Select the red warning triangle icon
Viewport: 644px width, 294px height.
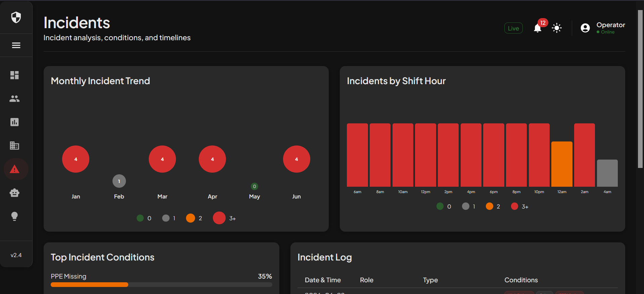click(x=14, y=169)
